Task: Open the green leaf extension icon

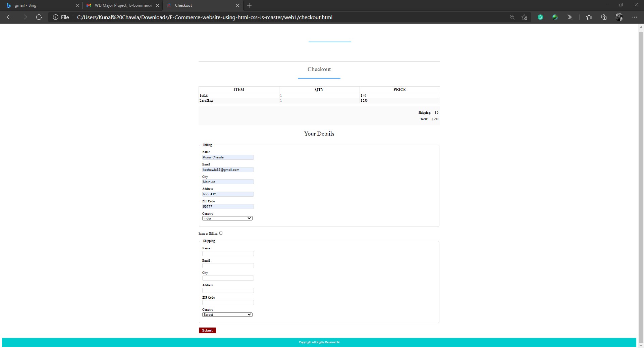Action: [555, 17]
